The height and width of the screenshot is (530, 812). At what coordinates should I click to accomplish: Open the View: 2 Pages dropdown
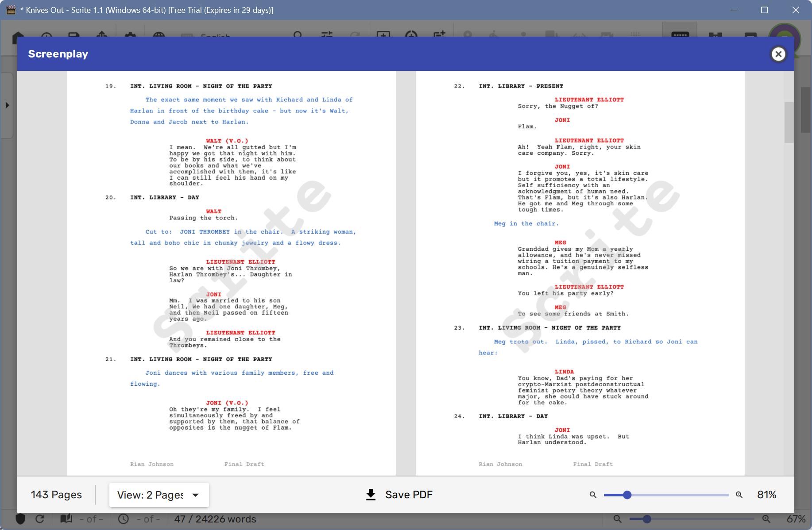tap(159, 495)
